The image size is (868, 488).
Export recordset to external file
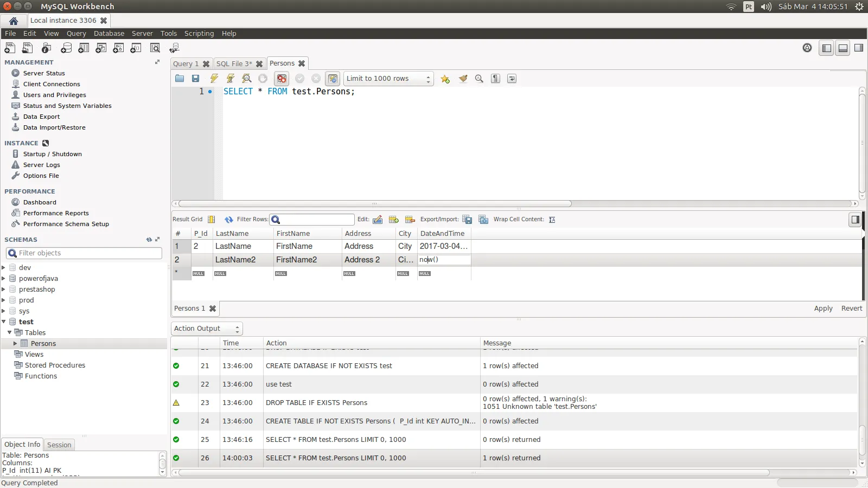coord(467,220)
